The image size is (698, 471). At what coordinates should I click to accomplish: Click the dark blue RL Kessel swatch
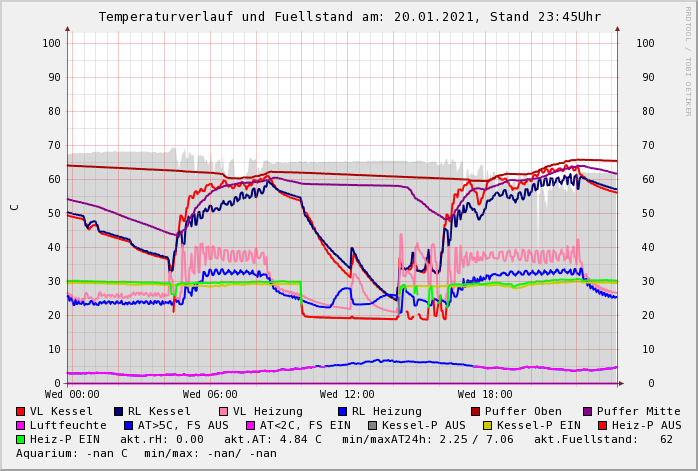pyautogui.click(x=118, y=412)
